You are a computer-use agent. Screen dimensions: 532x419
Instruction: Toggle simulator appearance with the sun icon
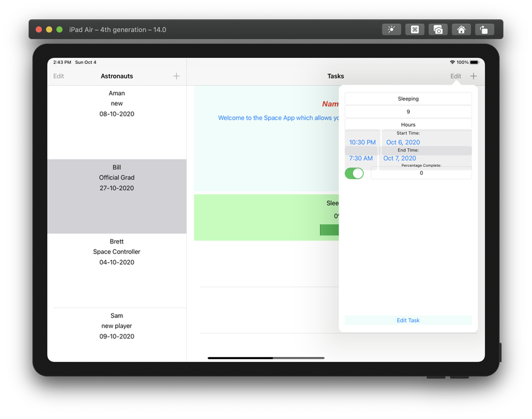(392, 29)
